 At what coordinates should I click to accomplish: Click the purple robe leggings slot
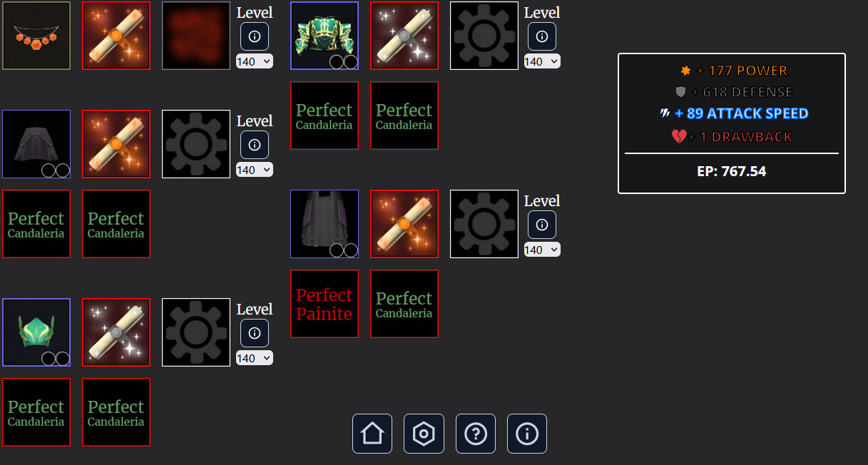click(325, 224)
